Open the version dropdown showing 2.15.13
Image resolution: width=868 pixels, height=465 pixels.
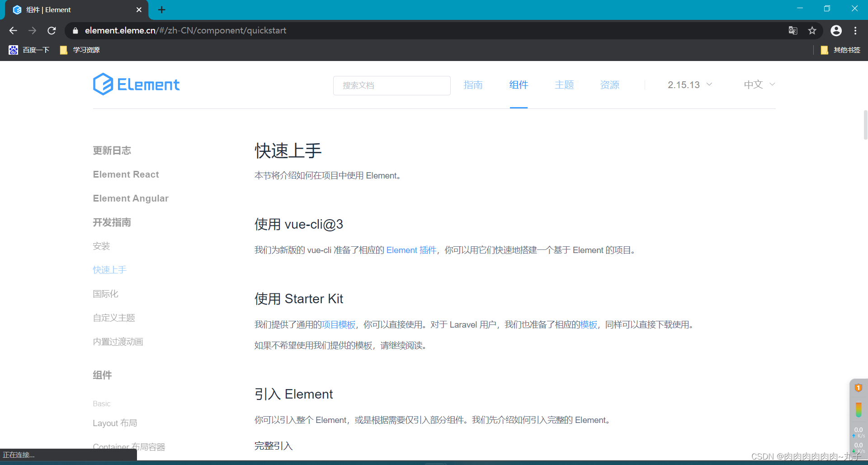[689, 85]
